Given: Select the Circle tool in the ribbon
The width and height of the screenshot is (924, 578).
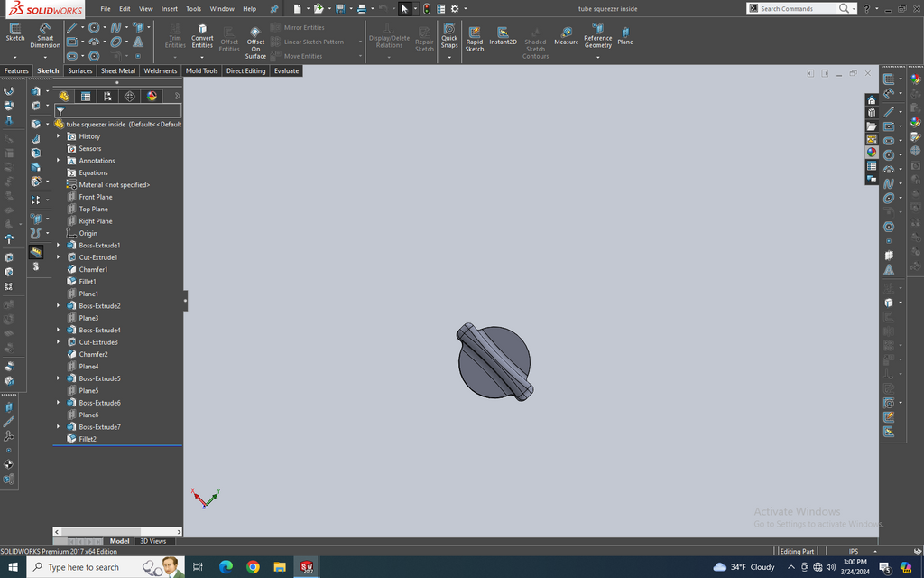Looking at the screenshot, I should (94, 28).
